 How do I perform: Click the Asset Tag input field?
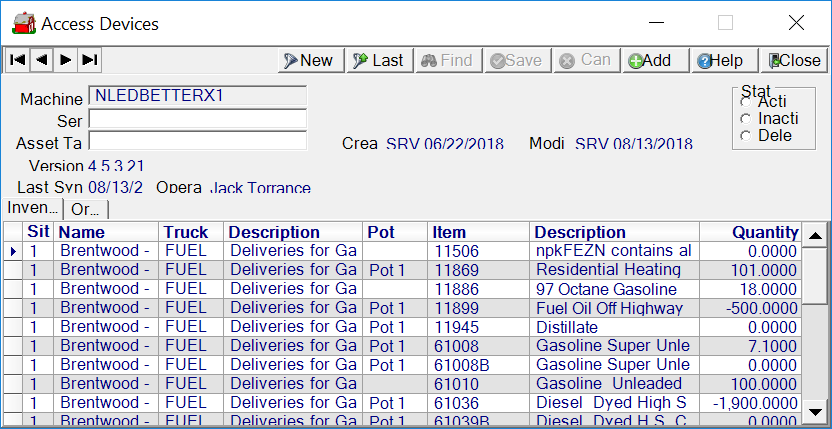tap(197, 141)
